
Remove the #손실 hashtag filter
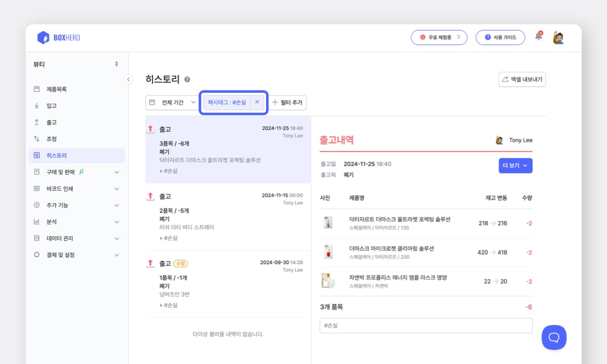[x=257, y=102]
